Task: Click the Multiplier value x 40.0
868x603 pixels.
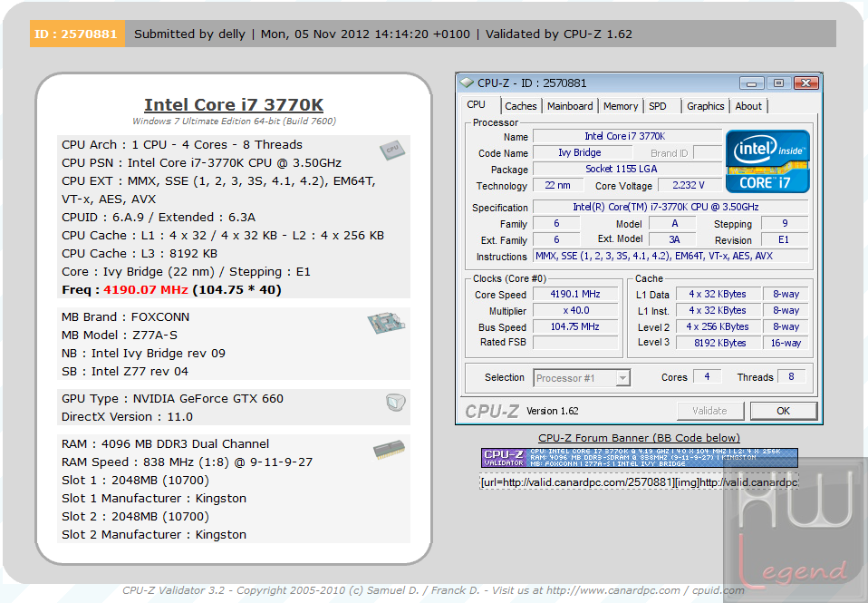Action: (575, 310)
